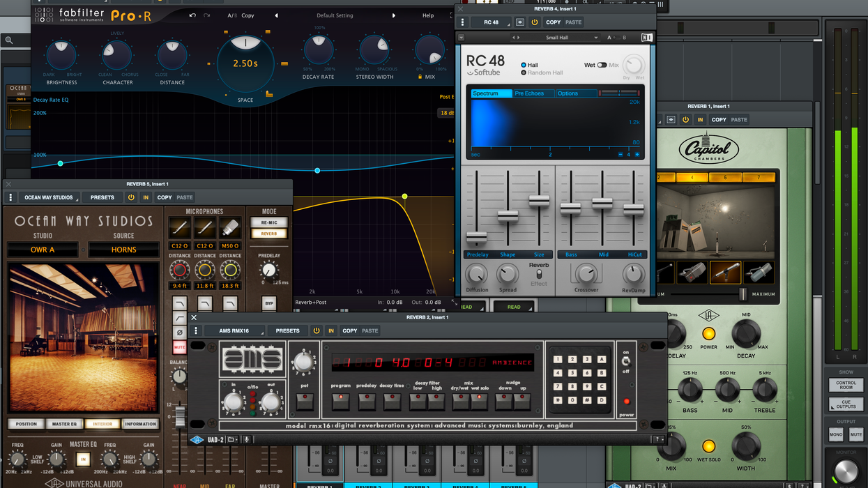Open the Master EQ tab in Ocean Way

click(64, 424)
